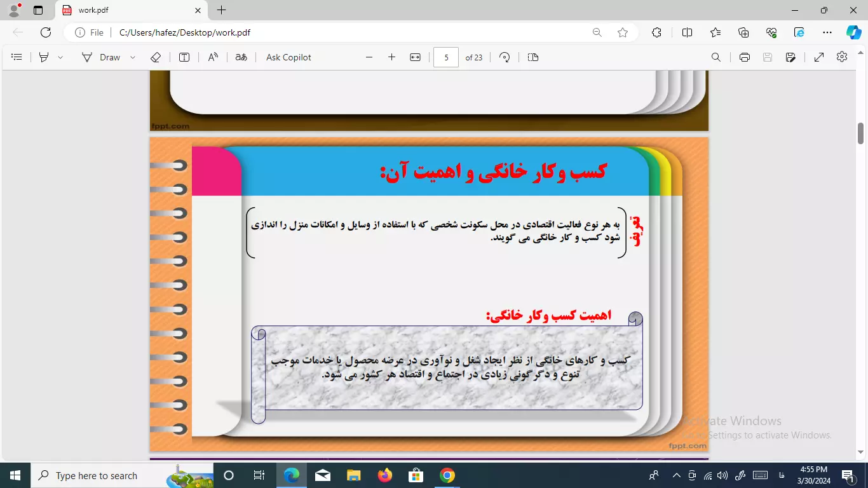
Task: Click the page number input box
Action: [x=446, y=57]
